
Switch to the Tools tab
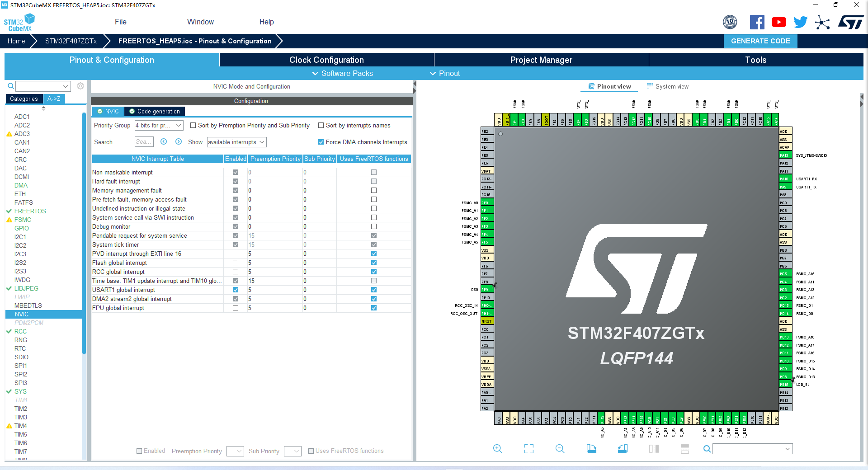pos(756,60)
